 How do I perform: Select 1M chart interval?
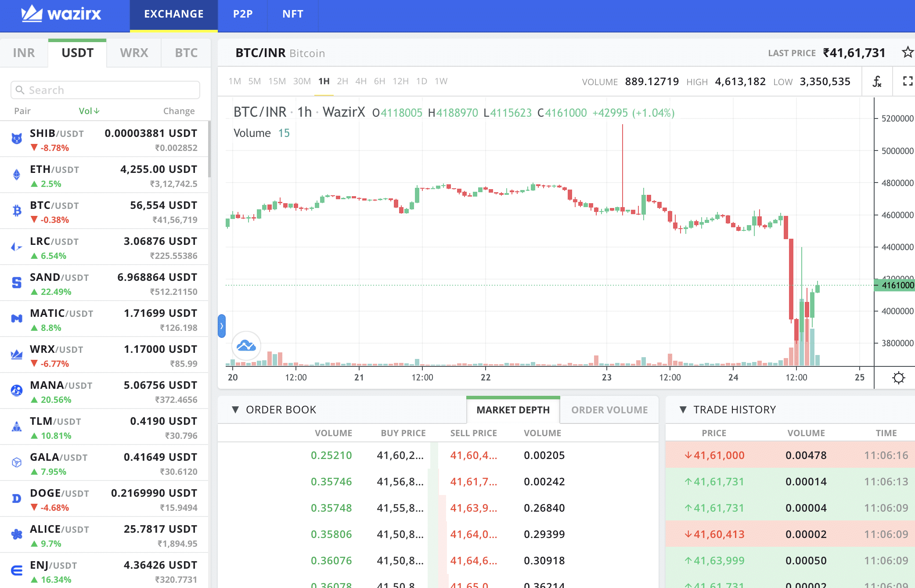tap(234, 81)
